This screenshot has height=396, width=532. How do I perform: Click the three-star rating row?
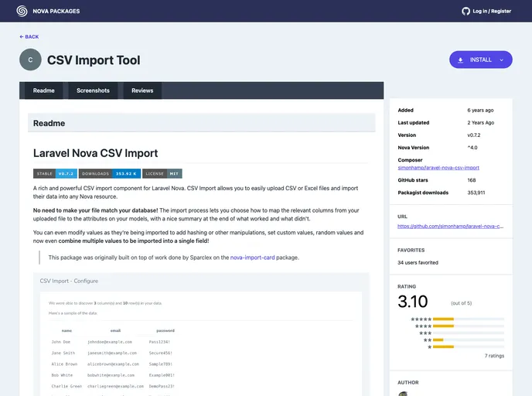coord(462,333)
